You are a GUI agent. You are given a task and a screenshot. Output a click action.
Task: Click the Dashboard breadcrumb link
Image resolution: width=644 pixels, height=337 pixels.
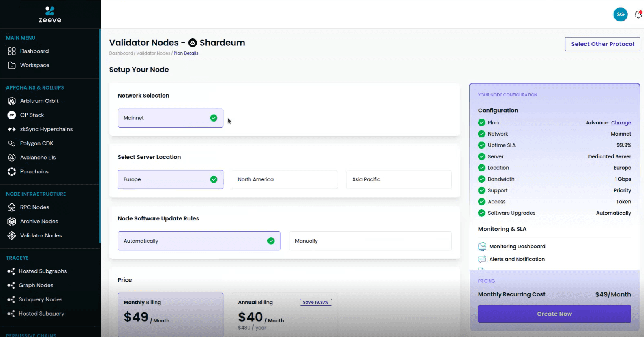coord(121,53)
